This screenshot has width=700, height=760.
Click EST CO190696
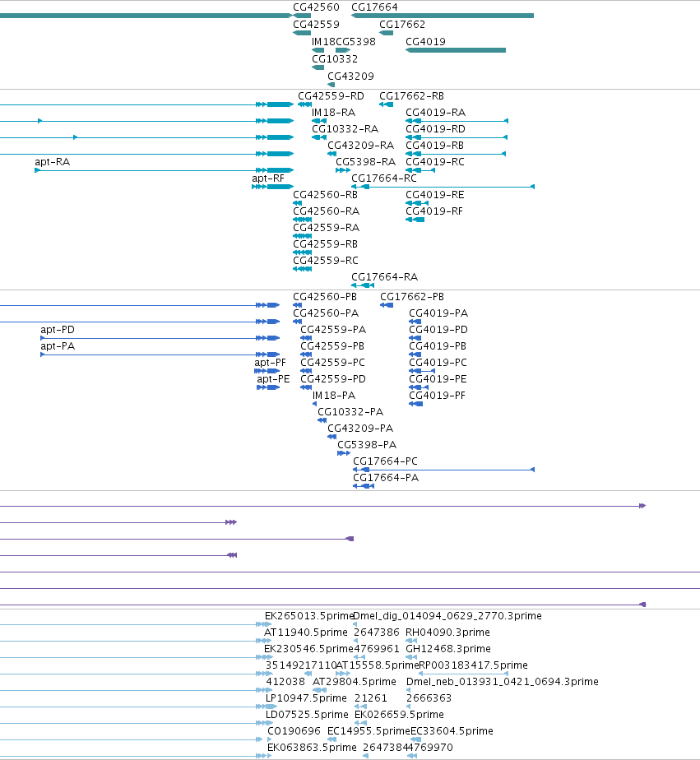tap(294, 732)
